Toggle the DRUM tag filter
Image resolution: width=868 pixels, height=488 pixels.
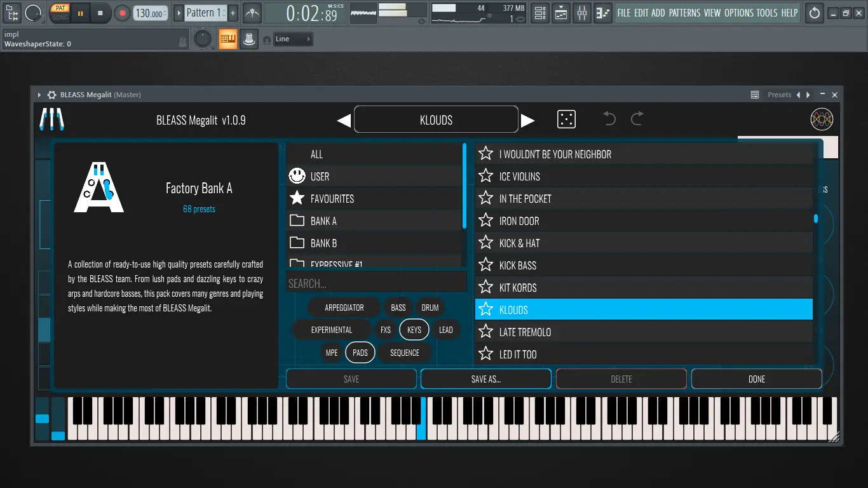(x=430, y=308)
